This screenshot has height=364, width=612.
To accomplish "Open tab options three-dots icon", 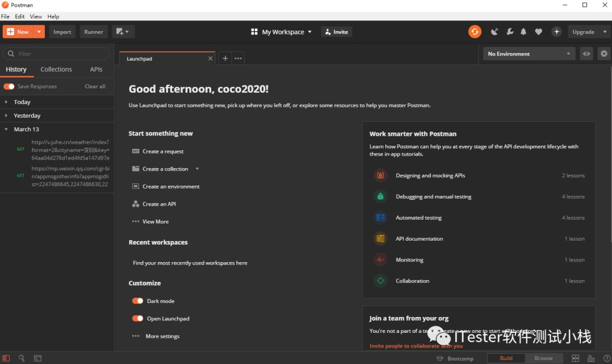I will 238,58.
